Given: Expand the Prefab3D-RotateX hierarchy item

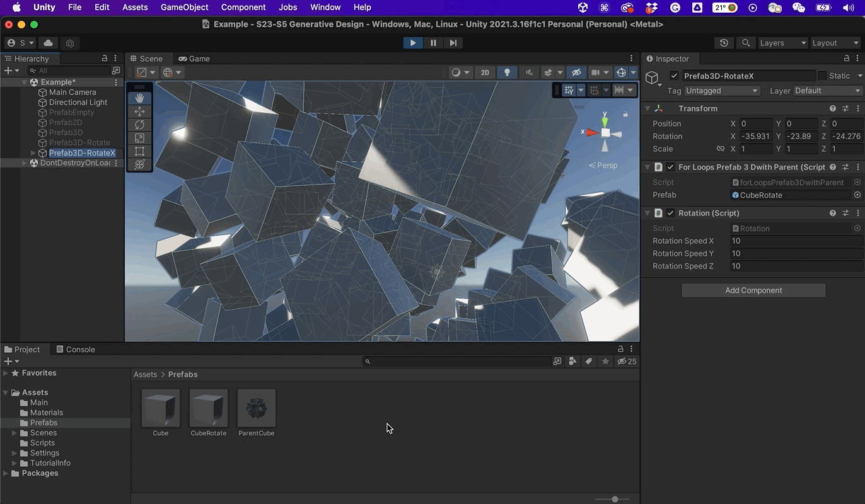Looking at the screenshot, I should (x=33, y=153).
